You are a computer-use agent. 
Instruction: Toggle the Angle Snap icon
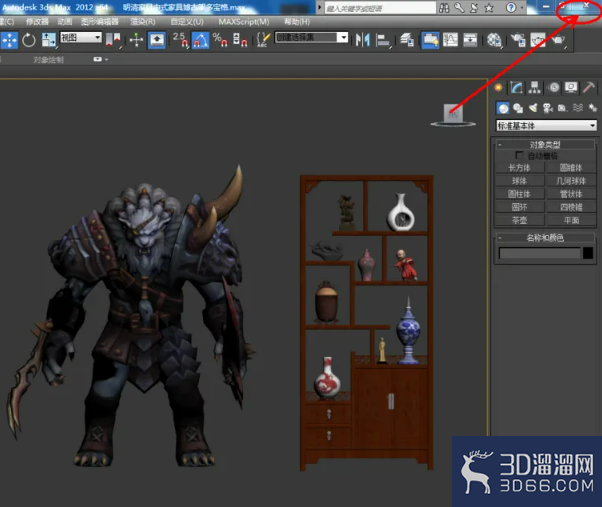[x=200, y=40]
